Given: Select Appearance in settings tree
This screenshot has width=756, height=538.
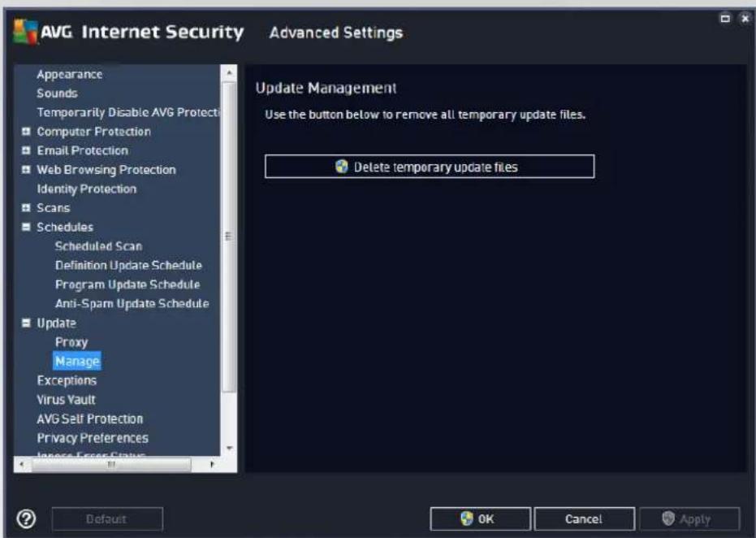Looking at the screenshot, I should [70, 74].
